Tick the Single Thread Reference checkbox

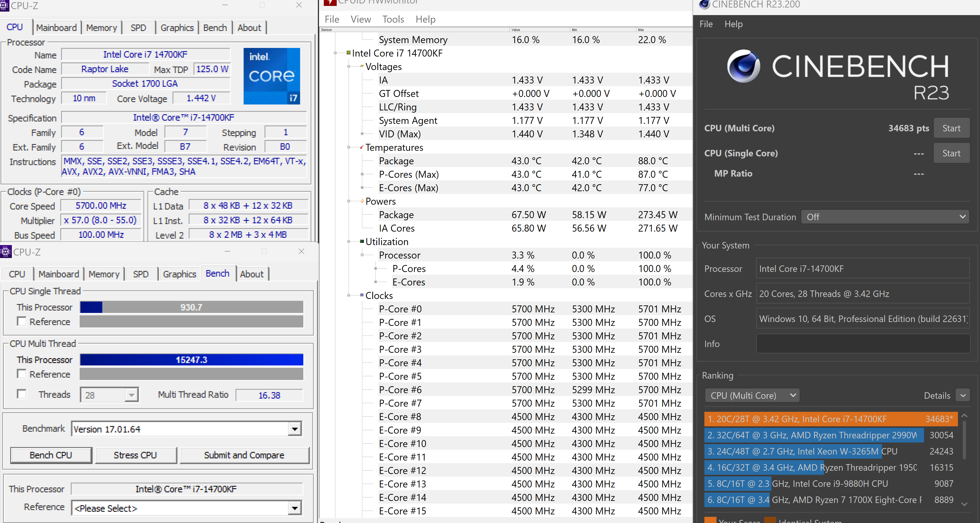(x=22, y=321)
